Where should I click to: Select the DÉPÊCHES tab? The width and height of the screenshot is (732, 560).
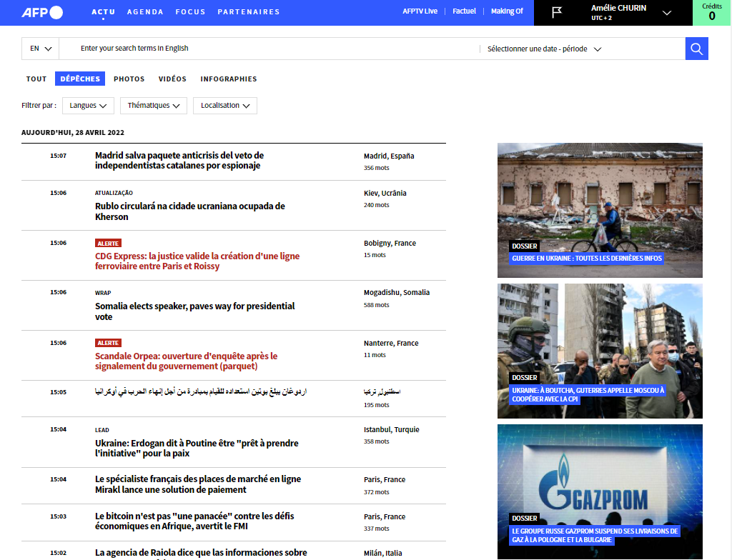[80, 79]
